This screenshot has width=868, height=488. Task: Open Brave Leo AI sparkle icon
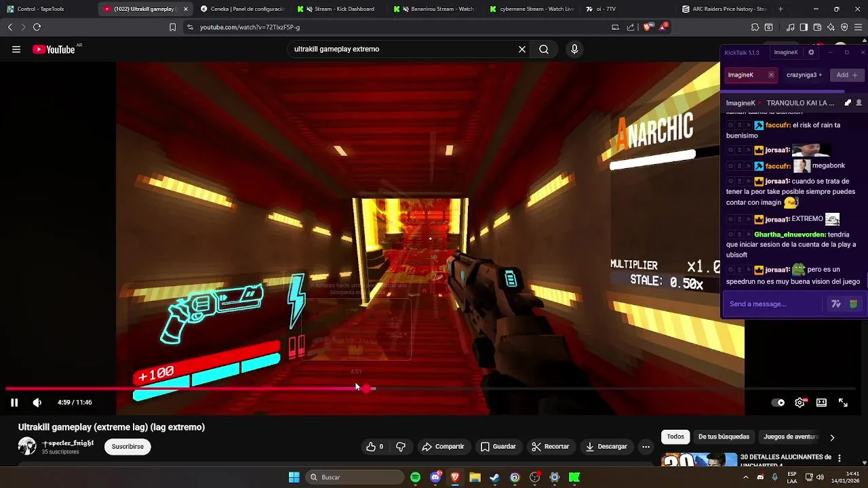[x=831, y=27]
